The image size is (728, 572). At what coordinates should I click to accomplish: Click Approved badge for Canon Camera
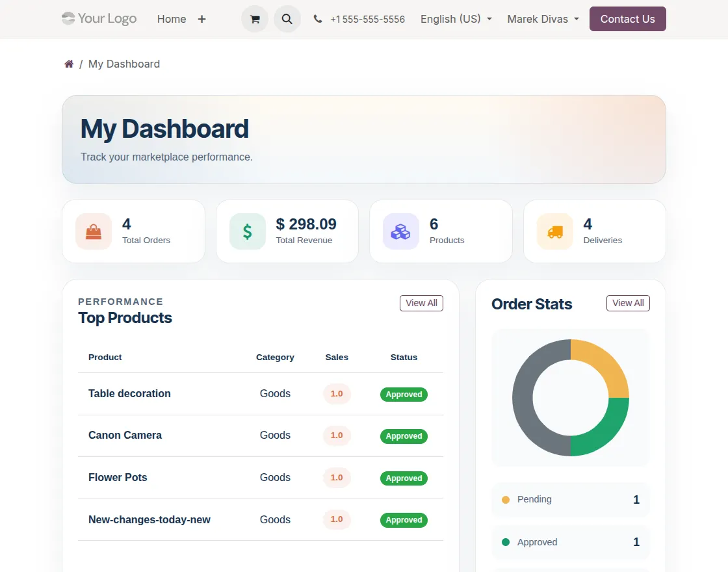(404, 436)
